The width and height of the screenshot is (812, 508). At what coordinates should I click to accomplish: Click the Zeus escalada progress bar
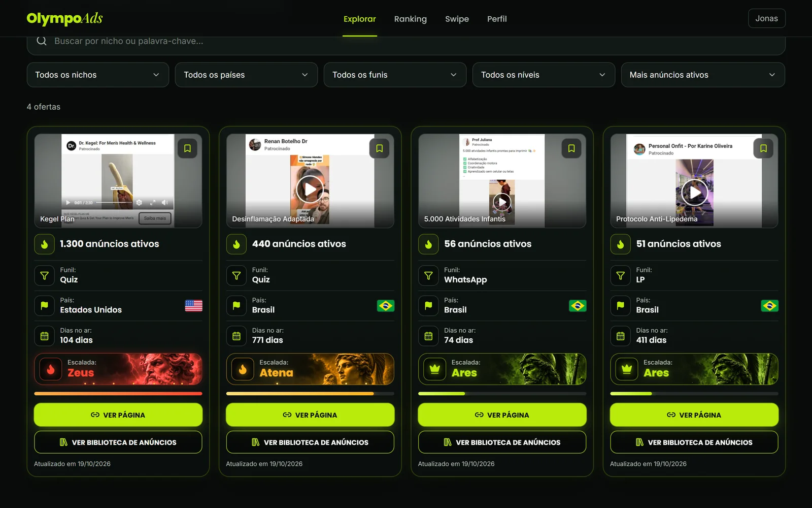click(x=118, y=393)
